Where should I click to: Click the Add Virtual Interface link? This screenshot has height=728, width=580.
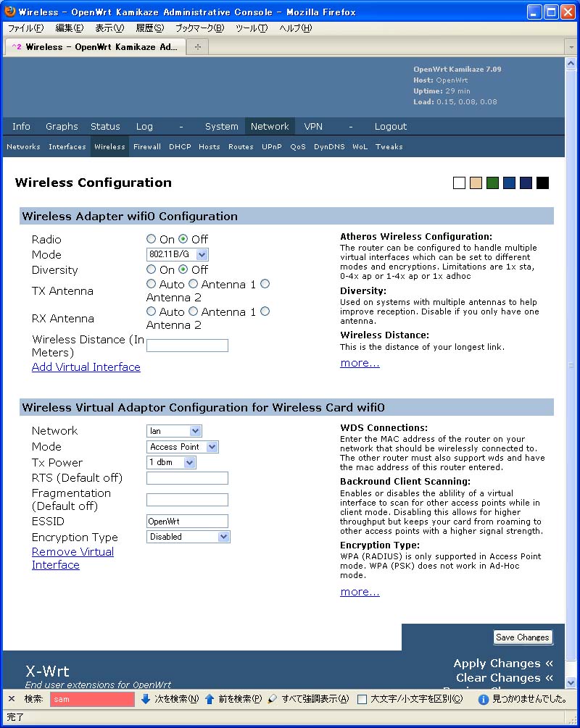tap(86, 367)
